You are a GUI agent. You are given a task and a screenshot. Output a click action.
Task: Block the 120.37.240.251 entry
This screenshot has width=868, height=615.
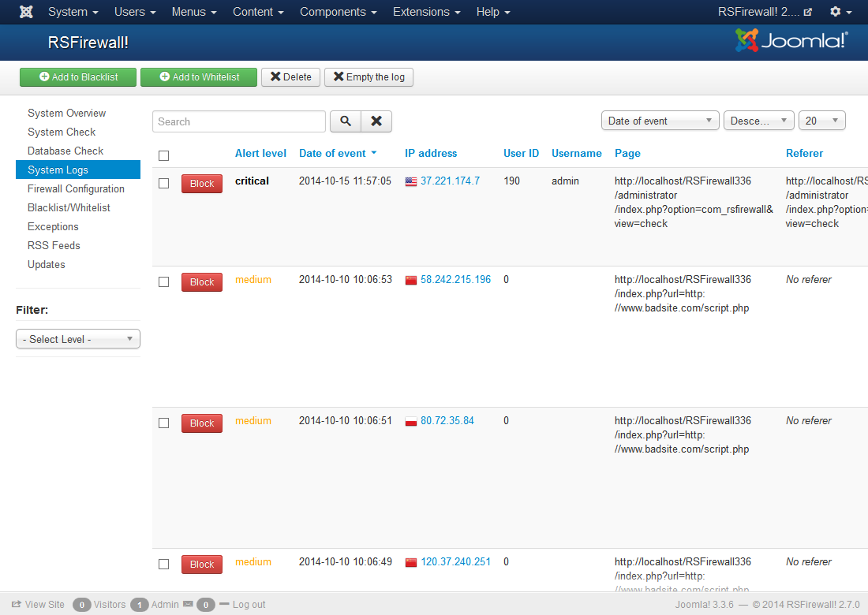click(x=202, y=564)
